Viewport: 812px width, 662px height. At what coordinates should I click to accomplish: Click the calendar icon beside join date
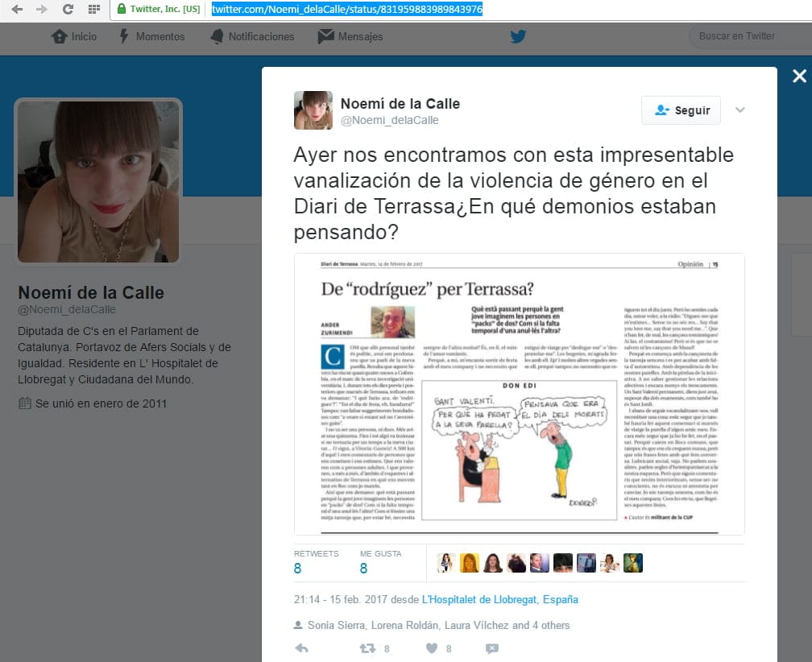[x=24, y=403]
